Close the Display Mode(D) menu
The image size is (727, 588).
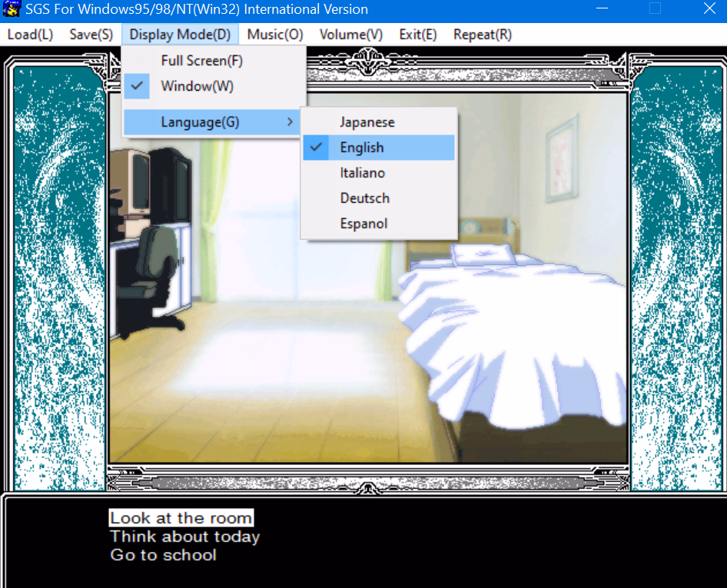click(x=180, y=35)
